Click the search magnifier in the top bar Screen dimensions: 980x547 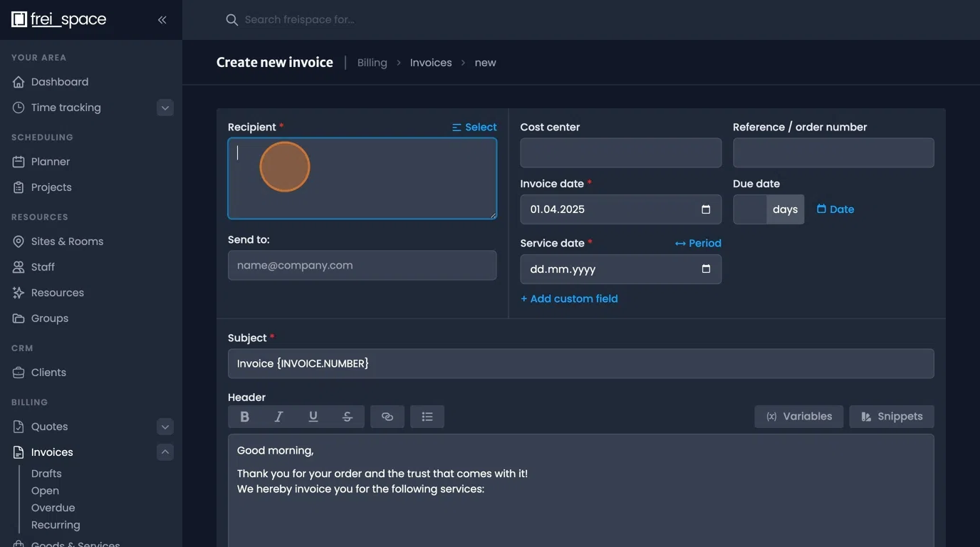click(231, 19)
